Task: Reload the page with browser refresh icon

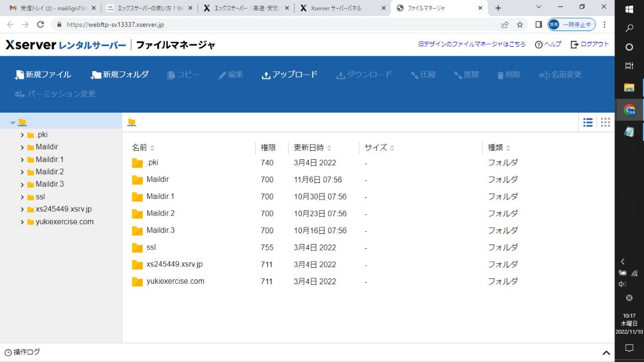Action: [x=40, y=25]
